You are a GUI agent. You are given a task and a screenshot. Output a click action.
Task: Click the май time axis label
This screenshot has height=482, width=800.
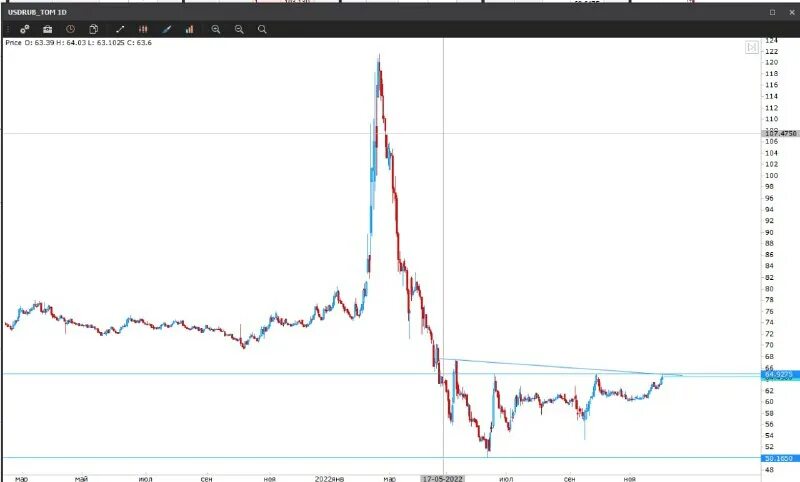[x=81, y=478]
